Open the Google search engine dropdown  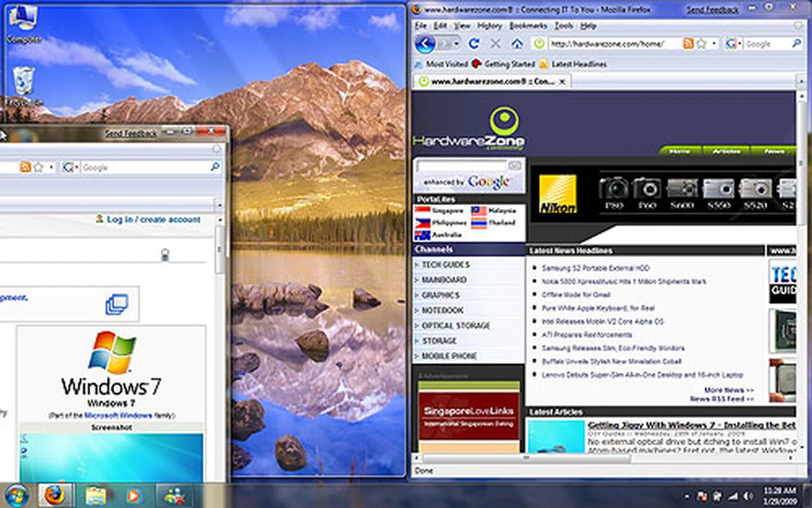coord(734,44)
